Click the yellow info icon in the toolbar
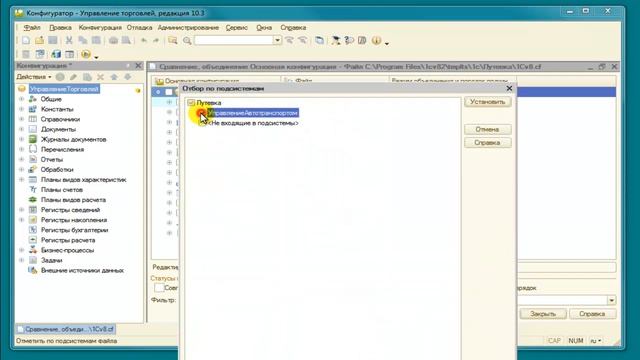This screenshot has width=640, height=360. 376,40
